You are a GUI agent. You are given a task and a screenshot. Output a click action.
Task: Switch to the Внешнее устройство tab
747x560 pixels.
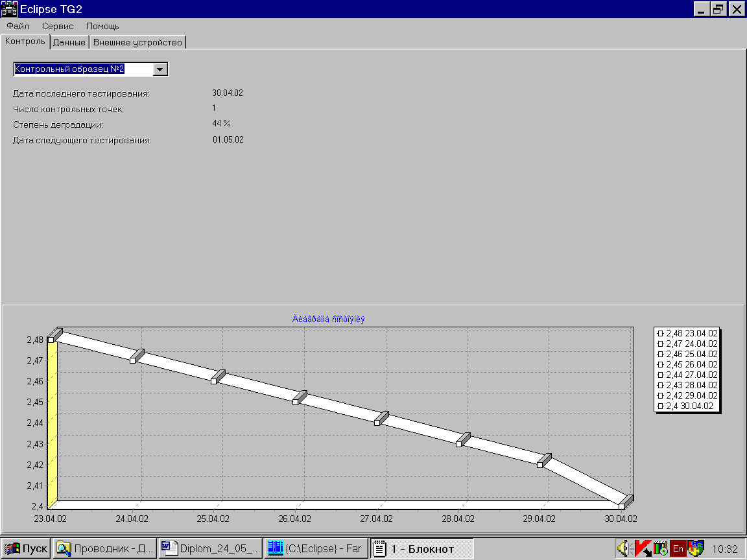[138, 42]
